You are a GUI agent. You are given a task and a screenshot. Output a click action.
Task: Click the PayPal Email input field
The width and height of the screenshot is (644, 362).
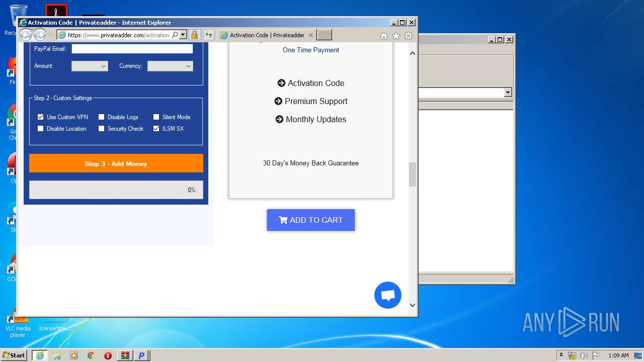tap(132, 49)
